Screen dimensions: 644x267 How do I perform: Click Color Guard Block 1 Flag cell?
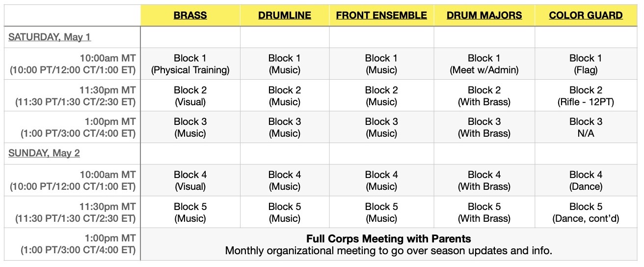coord(586,64)
